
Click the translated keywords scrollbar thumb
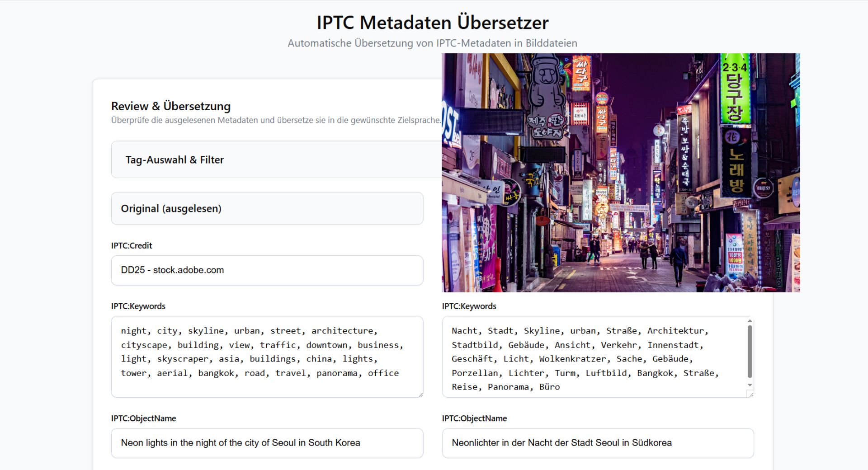coord(750,351)
